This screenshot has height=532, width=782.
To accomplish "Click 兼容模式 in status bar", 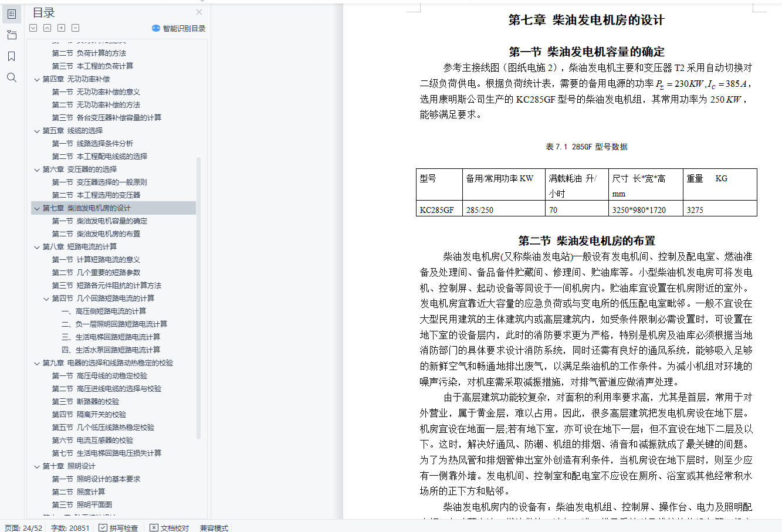I will click(x=214, y=528).
